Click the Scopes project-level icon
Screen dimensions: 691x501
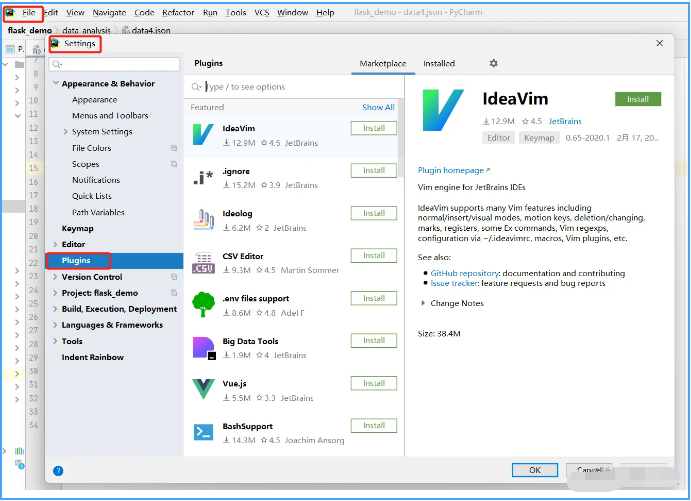(x=174, y=164)
